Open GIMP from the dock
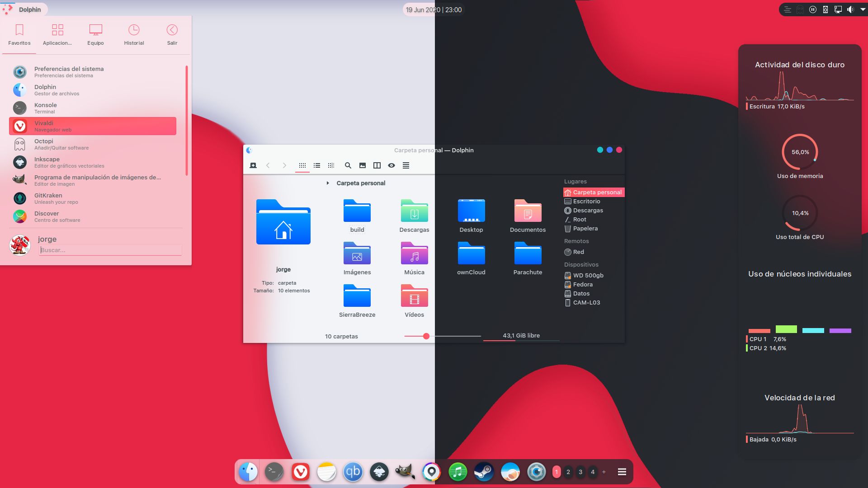This screenshot has width=868, height=488. (x=406, y=472)
